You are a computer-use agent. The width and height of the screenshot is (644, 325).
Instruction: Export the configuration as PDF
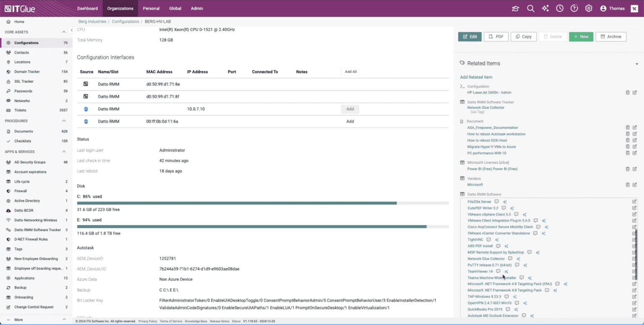[x=496, y=37]
